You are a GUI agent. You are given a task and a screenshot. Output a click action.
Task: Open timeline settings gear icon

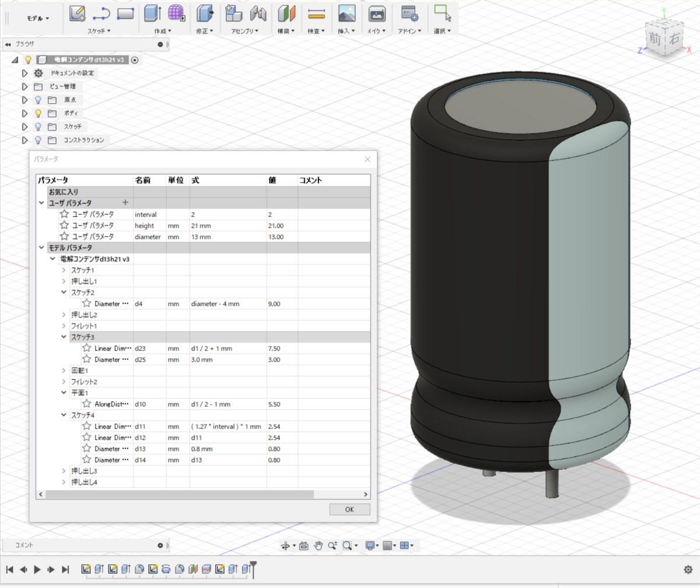(x=688, y=569)
